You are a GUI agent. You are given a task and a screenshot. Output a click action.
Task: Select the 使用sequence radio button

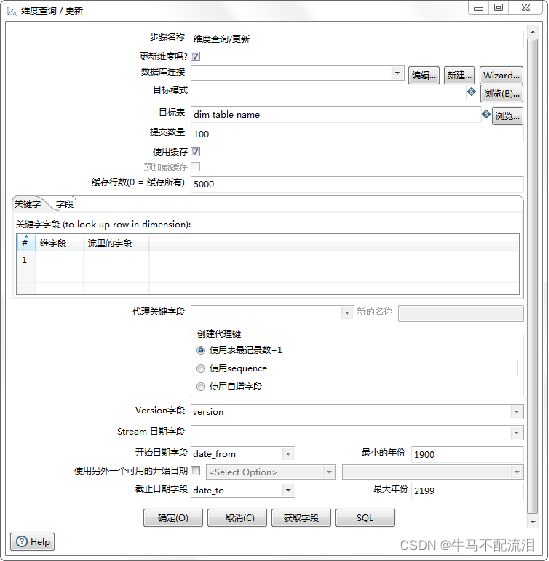pyautogui.click(x=200, y=368)
